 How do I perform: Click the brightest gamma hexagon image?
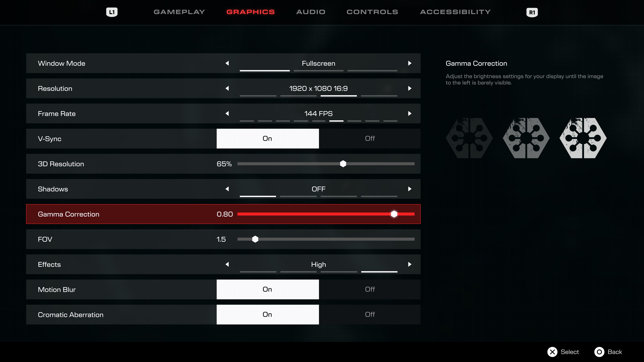(x=583, y=138)
